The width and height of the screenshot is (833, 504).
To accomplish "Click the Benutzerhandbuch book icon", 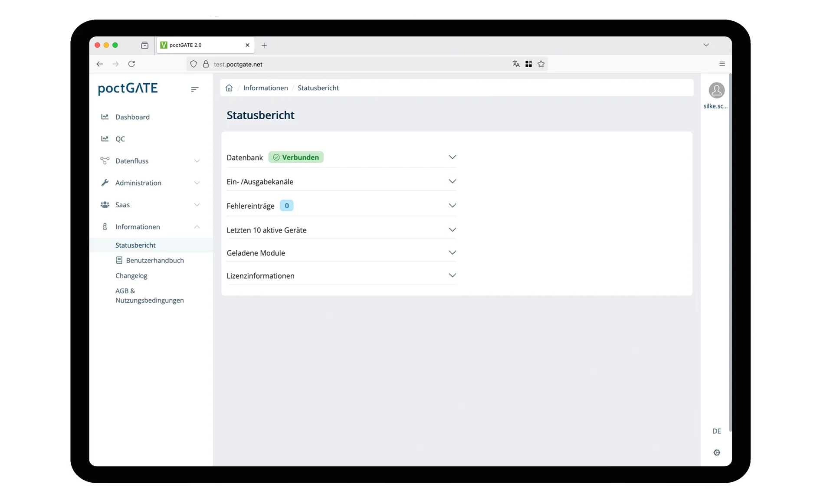I will [x=119, y=260].
